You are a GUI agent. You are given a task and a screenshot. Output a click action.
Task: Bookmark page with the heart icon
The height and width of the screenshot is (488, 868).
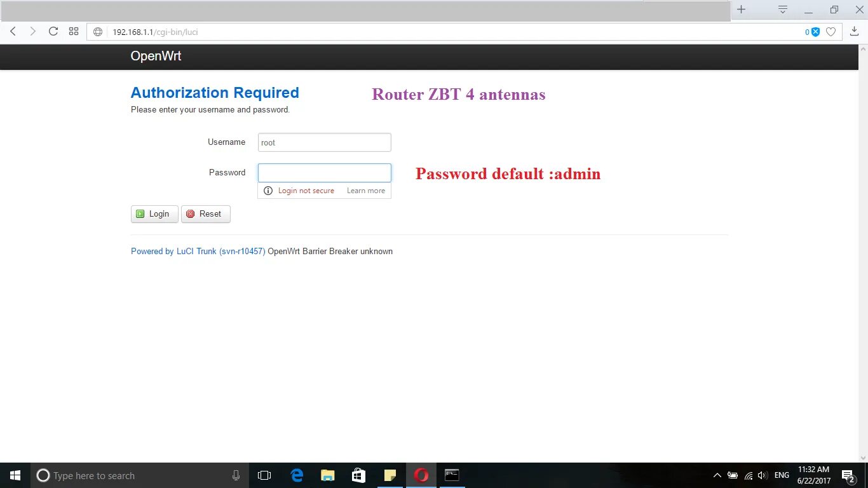pyautogui.click(x=831, y=32)
